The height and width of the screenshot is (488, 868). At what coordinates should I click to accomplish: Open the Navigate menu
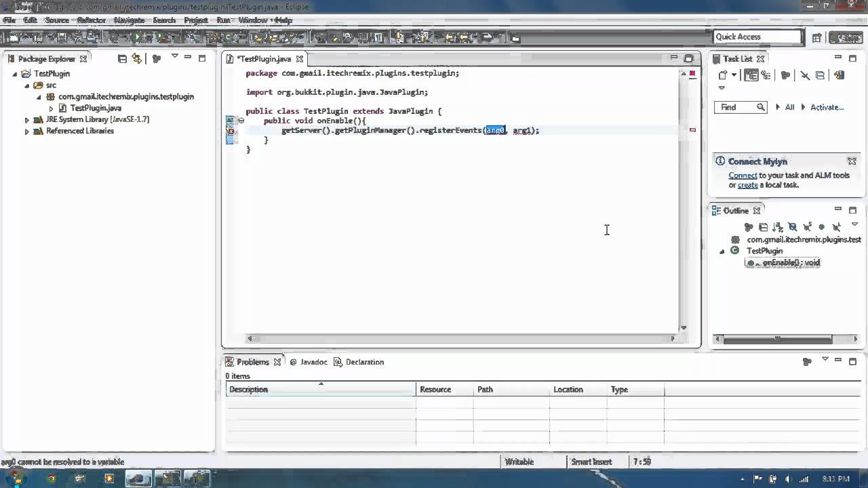click(129, 20)
